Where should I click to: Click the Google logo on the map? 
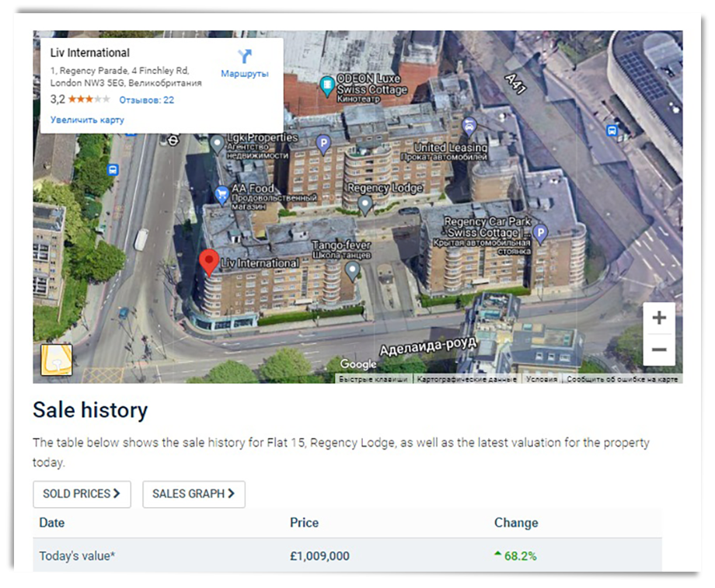tap(357, 364)
